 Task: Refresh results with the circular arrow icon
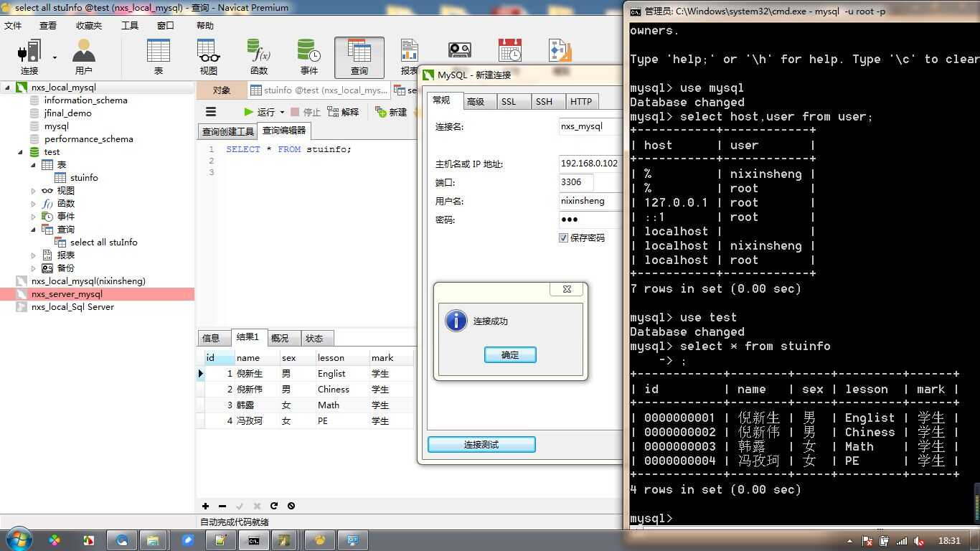[x=274, y=506]
